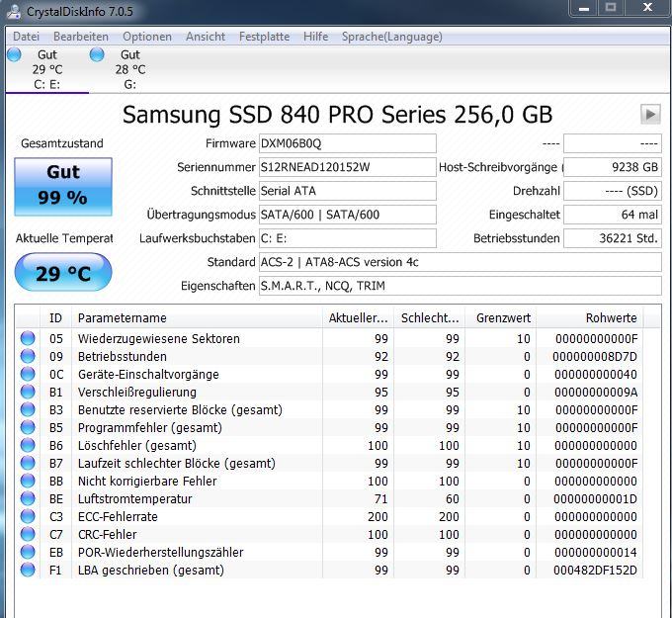Viewport: 672px width, 618px height.
Task: Open the Sprache(Language) menu
Action: (x=391, y=37)
